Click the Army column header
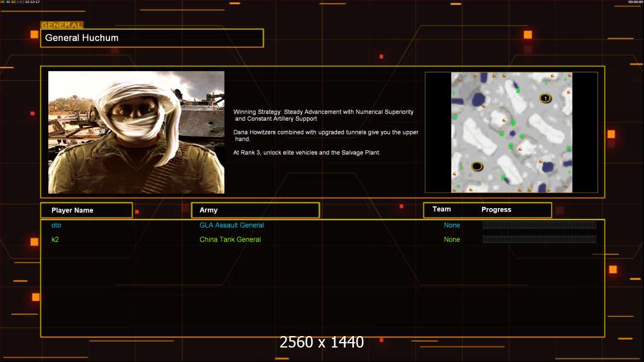 (x=208, y=211)
